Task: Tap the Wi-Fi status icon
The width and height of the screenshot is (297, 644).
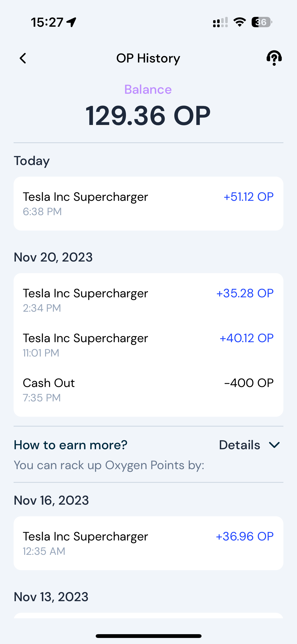Action: (x=240, y=22)
